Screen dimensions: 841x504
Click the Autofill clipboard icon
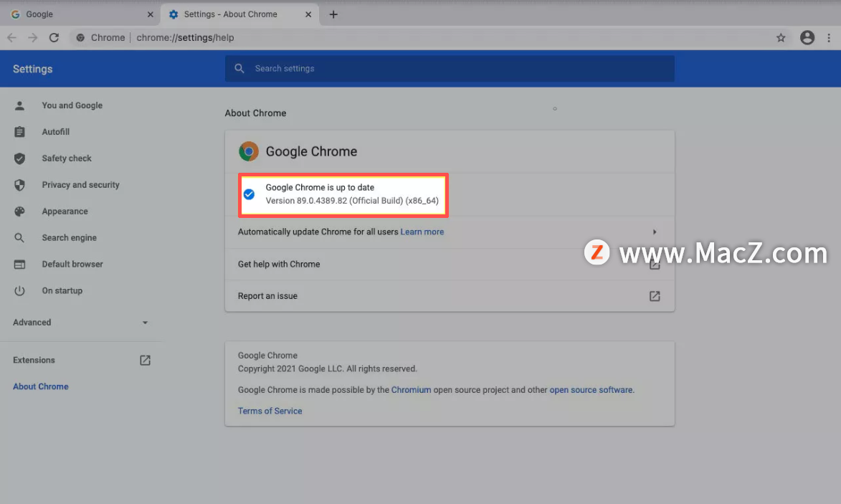coord(19,132)
